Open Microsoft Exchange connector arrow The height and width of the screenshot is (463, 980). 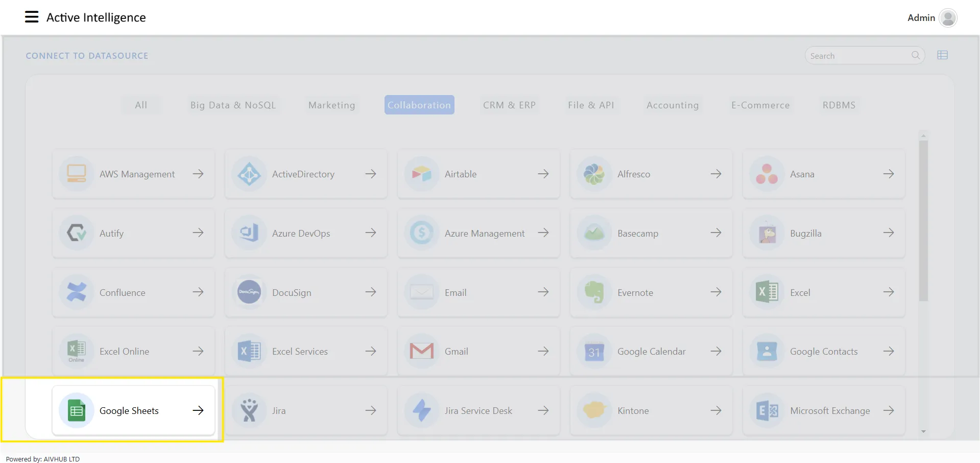pos(889,410)
